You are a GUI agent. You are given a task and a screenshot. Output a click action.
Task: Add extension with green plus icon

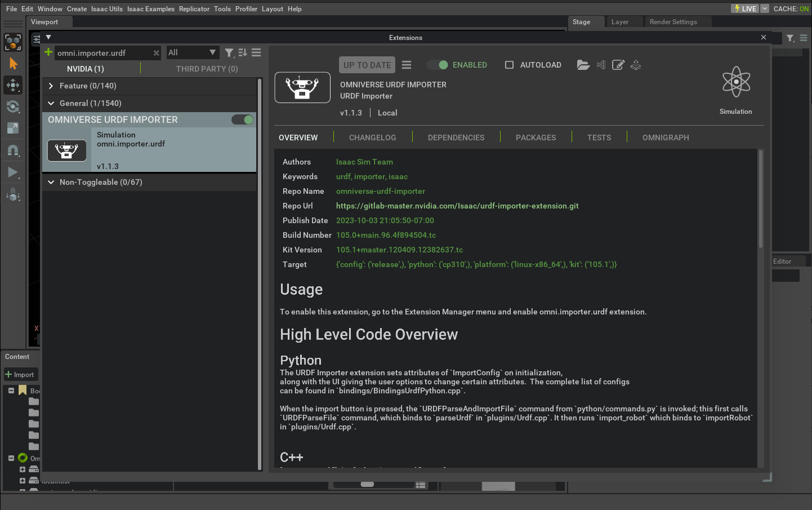pyautogui.click(x=48, y=52)
